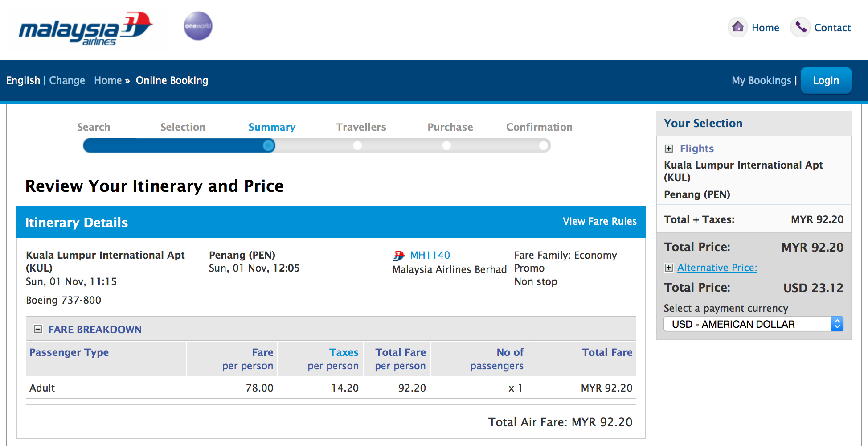
Task: Click the Malaysia Airlines logo
Action: pyautogui.click(x=86, y=29)
